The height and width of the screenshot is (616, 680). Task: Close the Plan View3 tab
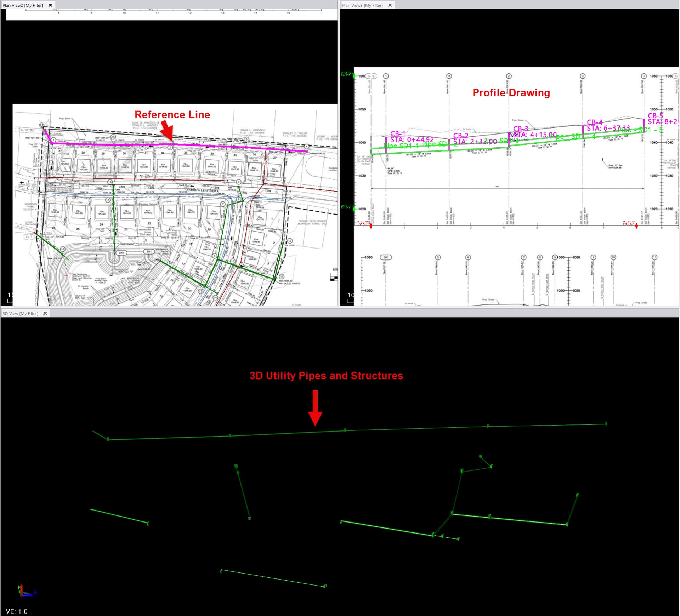point(390,5)
